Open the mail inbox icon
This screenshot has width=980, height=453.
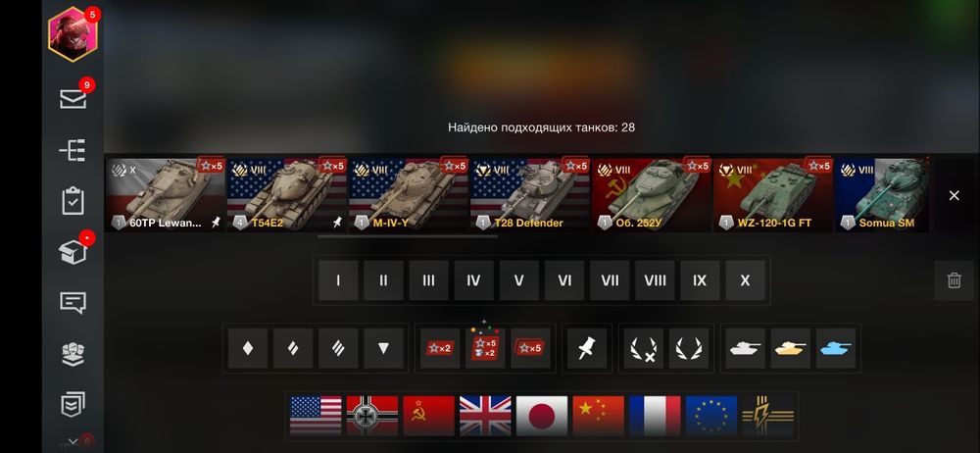(x=73, y=99)
